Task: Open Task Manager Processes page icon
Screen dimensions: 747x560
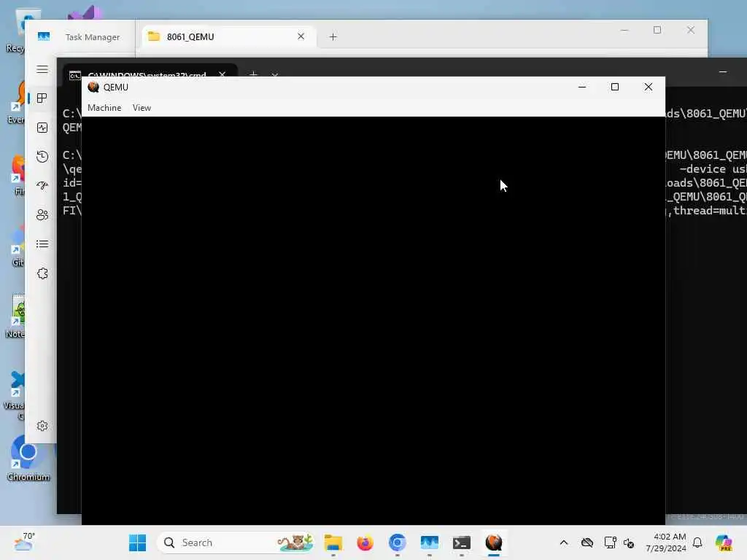Action: tap(42, 98)
